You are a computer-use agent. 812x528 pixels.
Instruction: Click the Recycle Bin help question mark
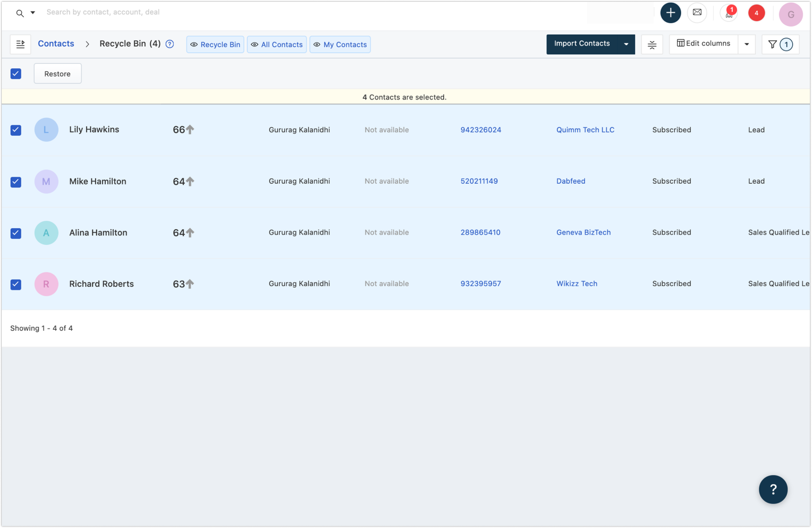point(170,44)
